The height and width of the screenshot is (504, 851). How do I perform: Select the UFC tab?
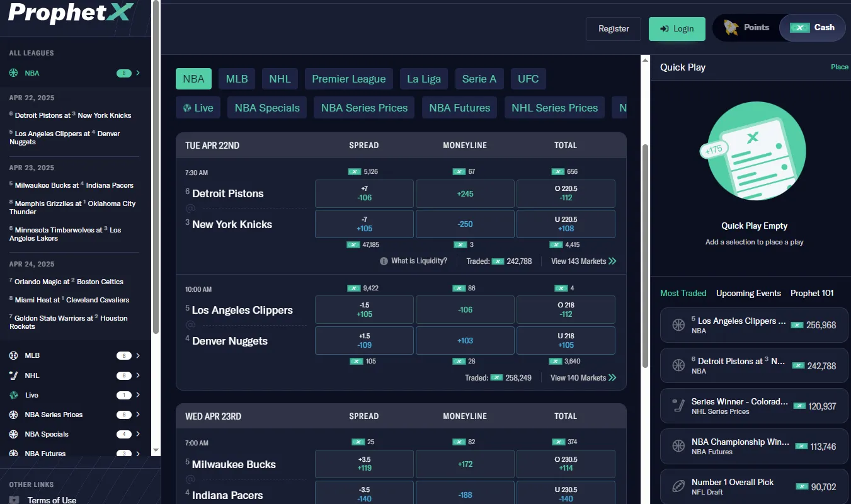pos(528,79)
